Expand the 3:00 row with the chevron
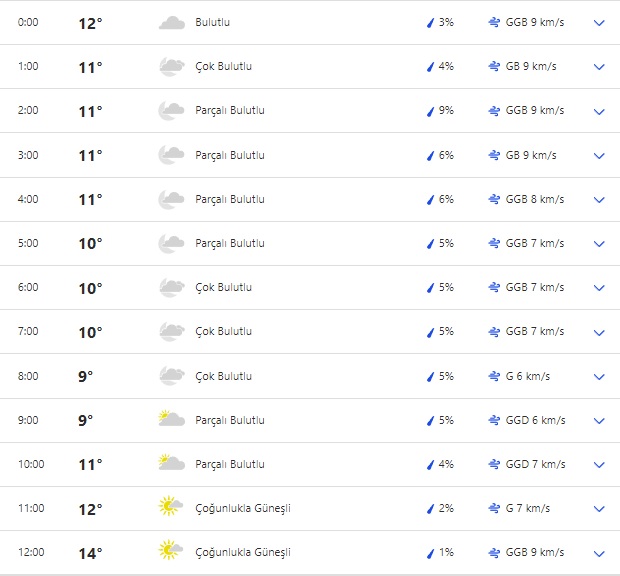This screenshot has height=576, width=620. pos(599,156)
